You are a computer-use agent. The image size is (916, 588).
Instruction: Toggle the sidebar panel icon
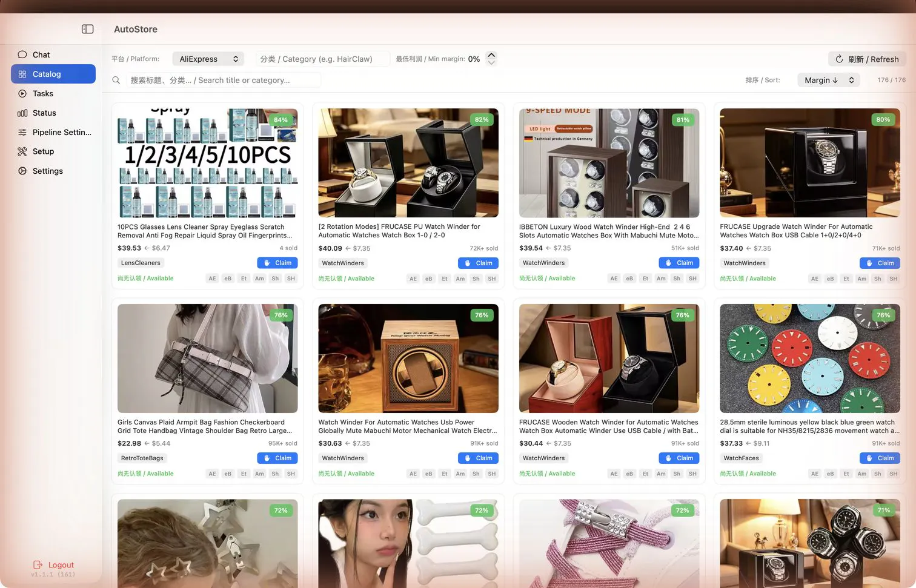(88, 29)
